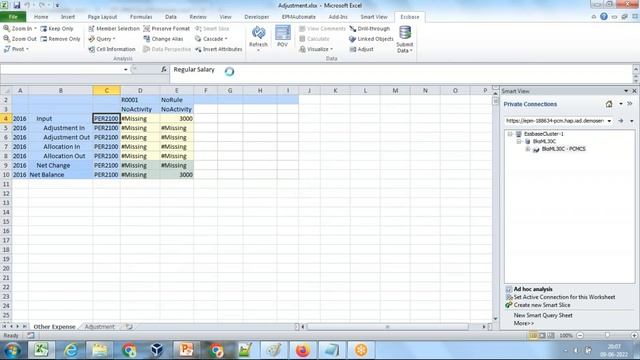Switch to the EPMAutomate ribbon tab
Image resolution: width=640 pixels, height=360 pixels.
pyautogui.click(x=298, y=17)
